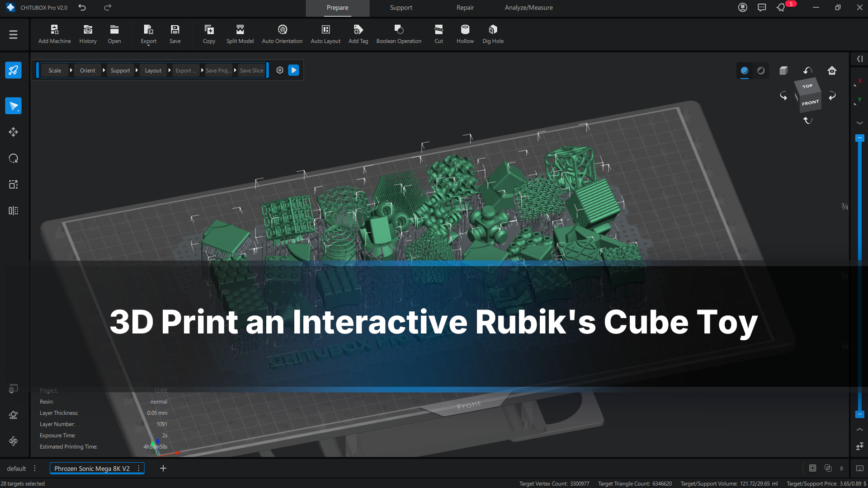Open the notifications with 5 badge

pos(781,7)
